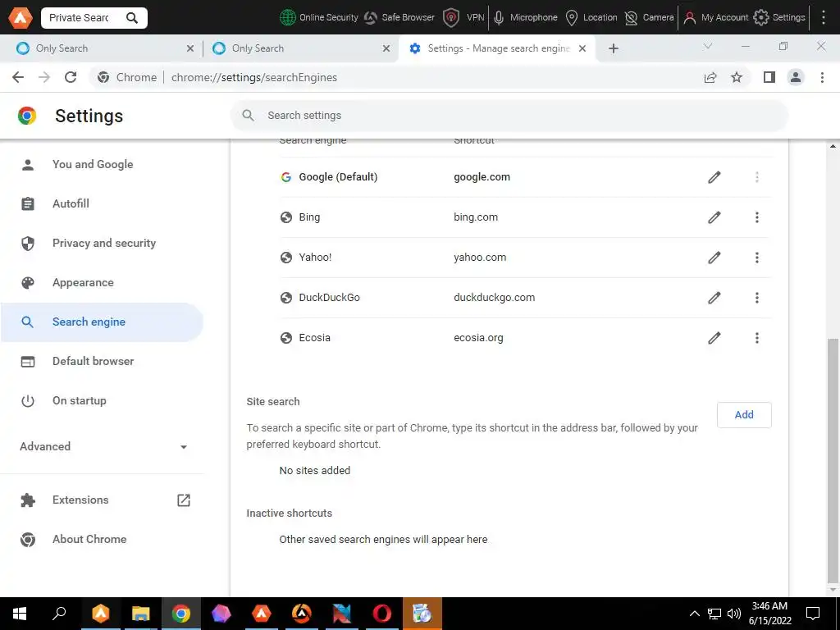Bookmark this page with star
Screen dimensions: 840x630
tap(737, 77)
